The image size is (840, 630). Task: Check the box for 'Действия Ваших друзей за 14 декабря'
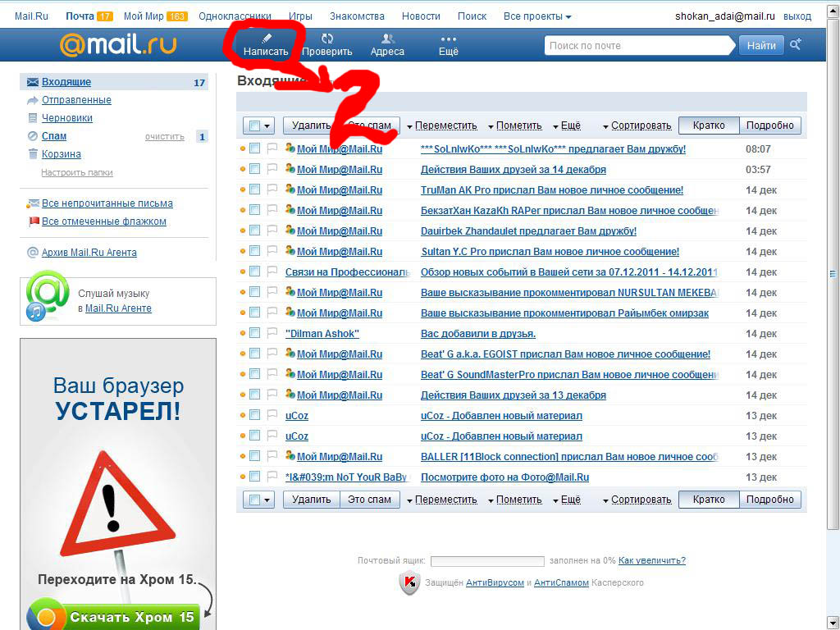254,169
